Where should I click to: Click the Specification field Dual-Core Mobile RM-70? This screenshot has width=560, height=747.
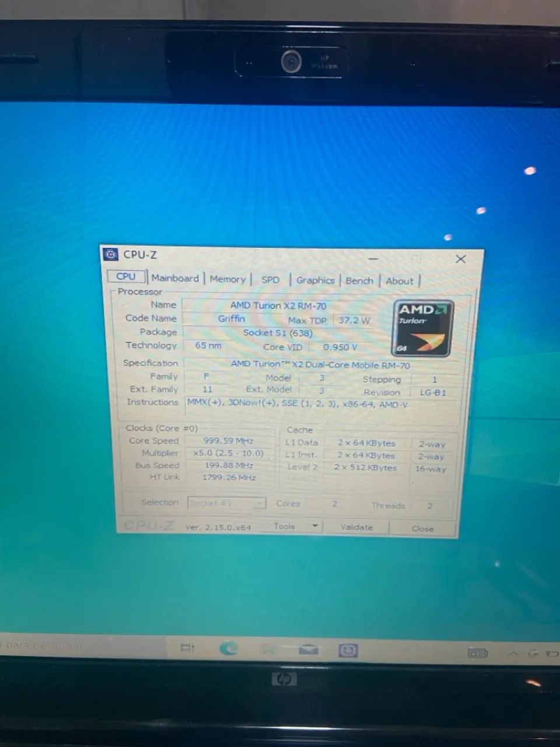pyautogui.click(x=320, y=365)
